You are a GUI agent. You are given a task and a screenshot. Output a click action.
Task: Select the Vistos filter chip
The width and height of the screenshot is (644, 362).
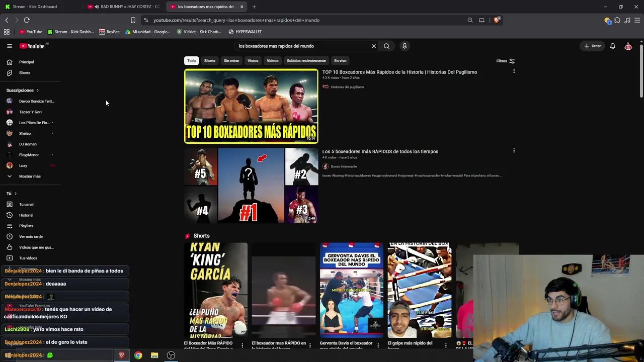point(253,61)
